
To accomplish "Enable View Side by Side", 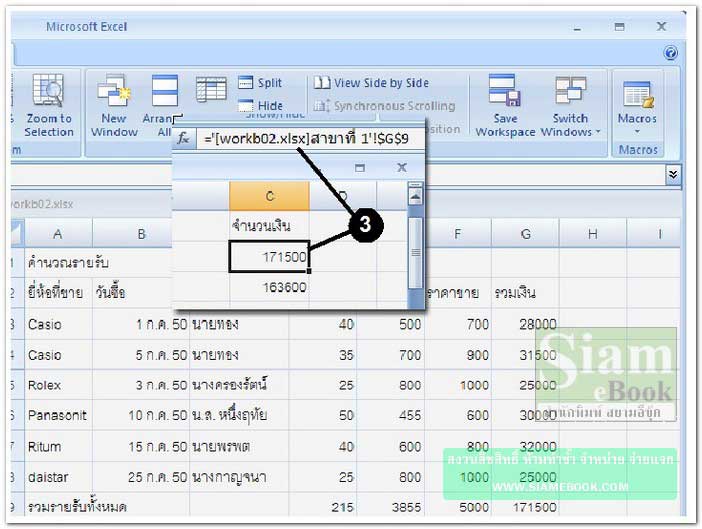I will [371, 83].
